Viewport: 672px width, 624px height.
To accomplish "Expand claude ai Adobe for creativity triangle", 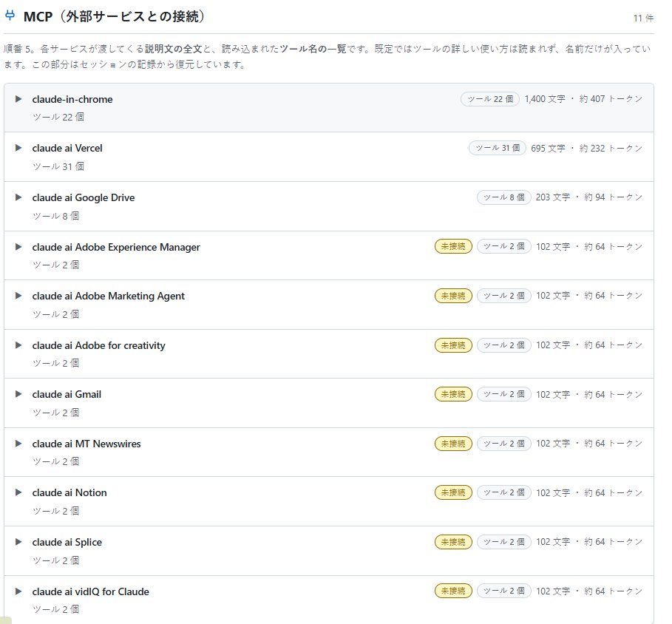I will coord(18,345).
